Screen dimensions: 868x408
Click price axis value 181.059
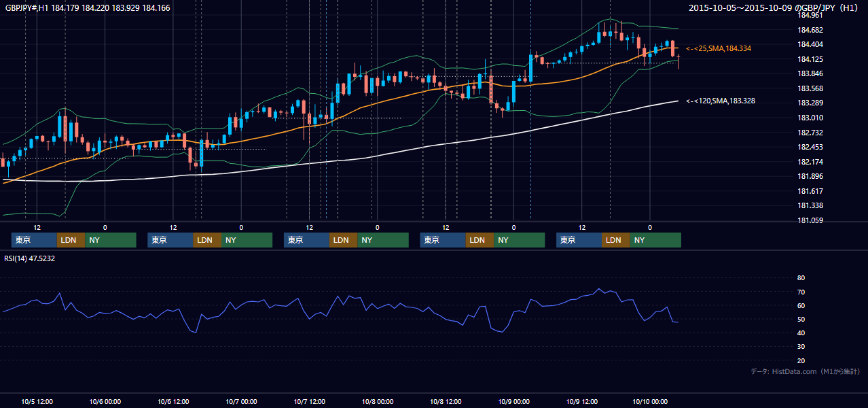point(810,220)
